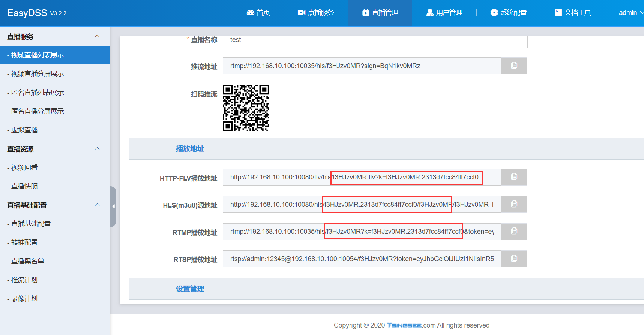Viewport: 644px width, 335px height.
Task: Open 直播管理 live management tab
Action: 380,13
